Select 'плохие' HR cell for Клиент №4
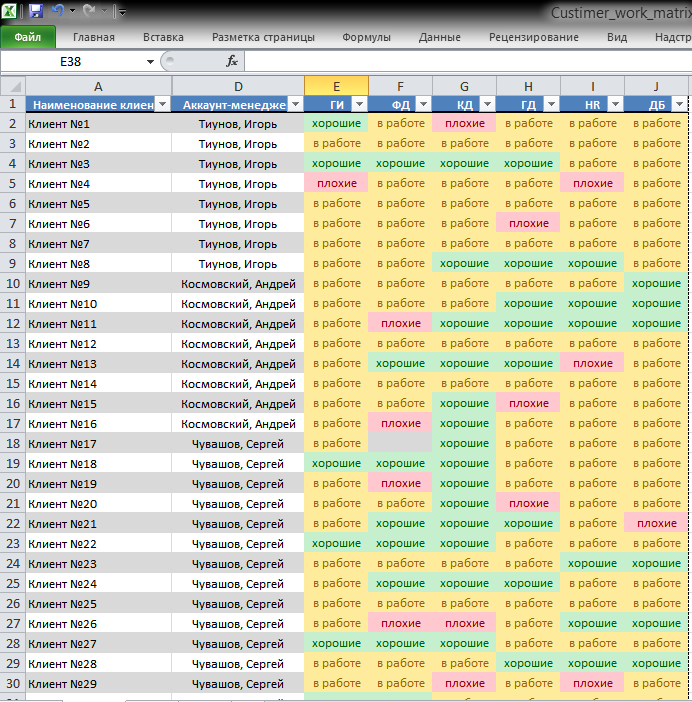This screenshot has width=692, height=702. tap(593, 184)
